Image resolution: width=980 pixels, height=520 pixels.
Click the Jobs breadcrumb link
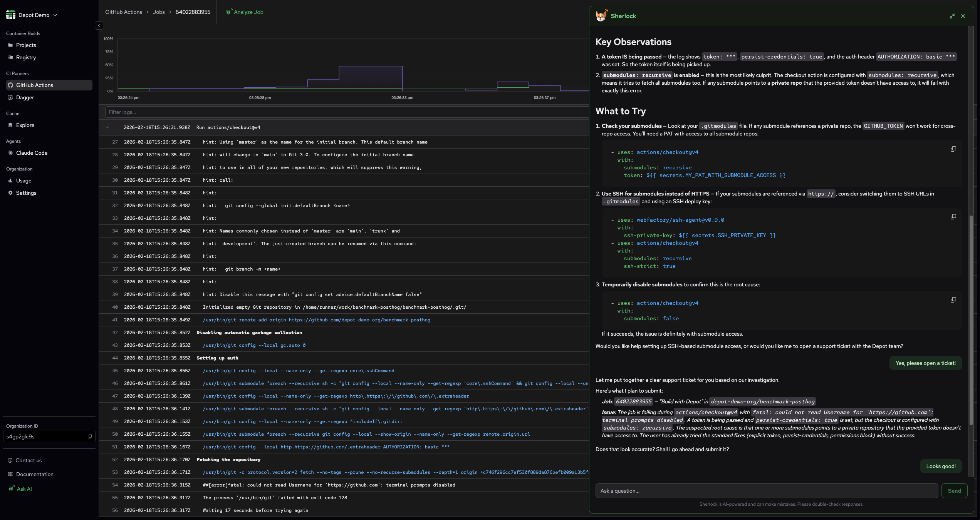pyautogui.click(x=158, y=12)
